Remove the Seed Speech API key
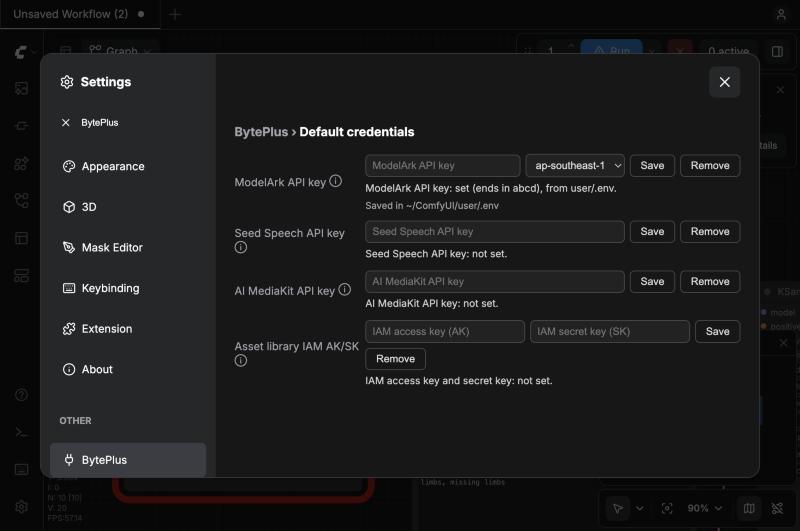Image resolution: width=800 pixels, height=531 pixels. [x=710, y=232]
